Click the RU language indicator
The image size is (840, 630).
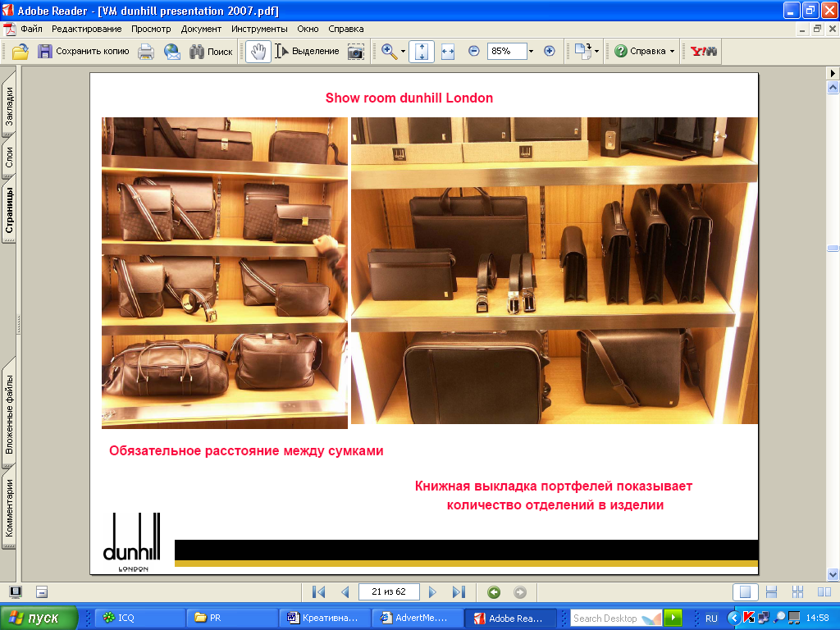pos(711,619)
